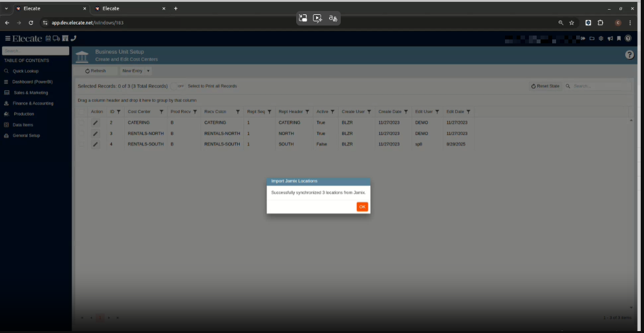Screen dimensions: 644x333
Task: Click the grid search field next to Reset State
Action: tap(599, 86)
